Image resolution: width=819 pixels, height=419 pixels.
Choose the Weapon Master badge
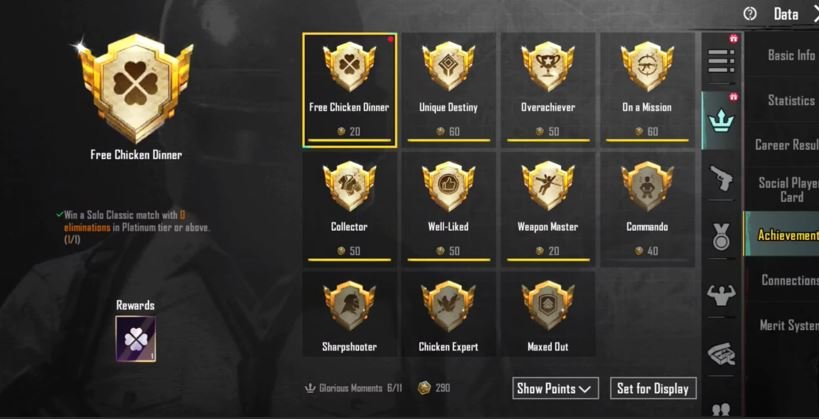coord(547,209)
